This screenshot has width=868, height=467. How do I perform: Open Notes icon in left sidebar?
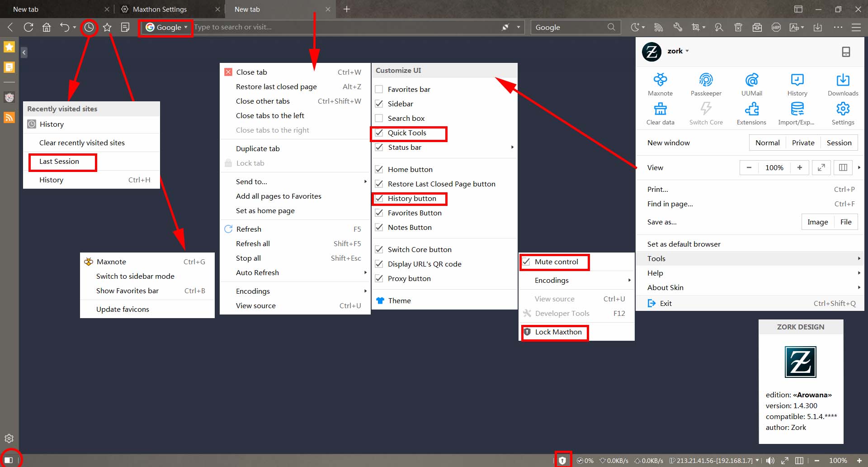[x=9, y=67]
